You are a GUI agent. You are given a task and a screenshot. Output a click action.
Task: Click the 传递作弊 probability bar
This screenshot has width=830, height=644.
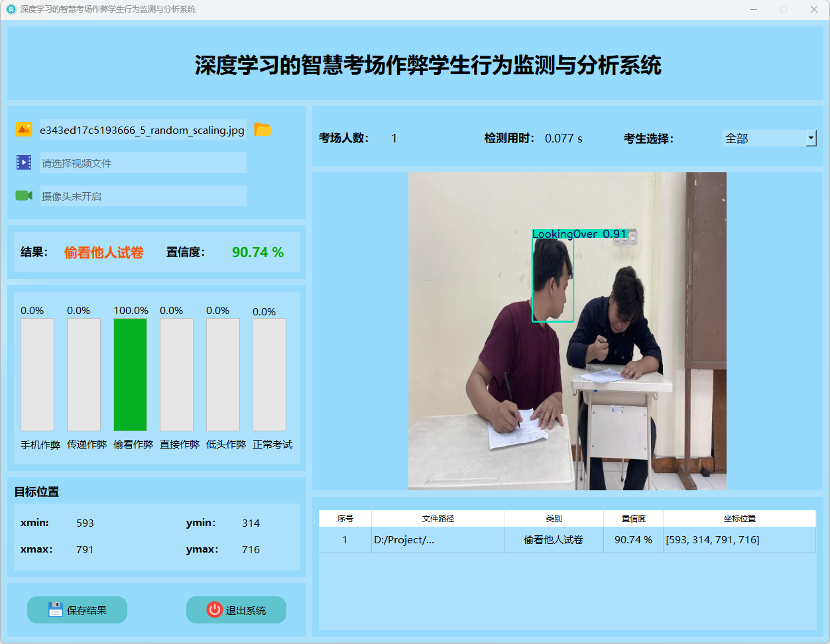pos(84,374)
